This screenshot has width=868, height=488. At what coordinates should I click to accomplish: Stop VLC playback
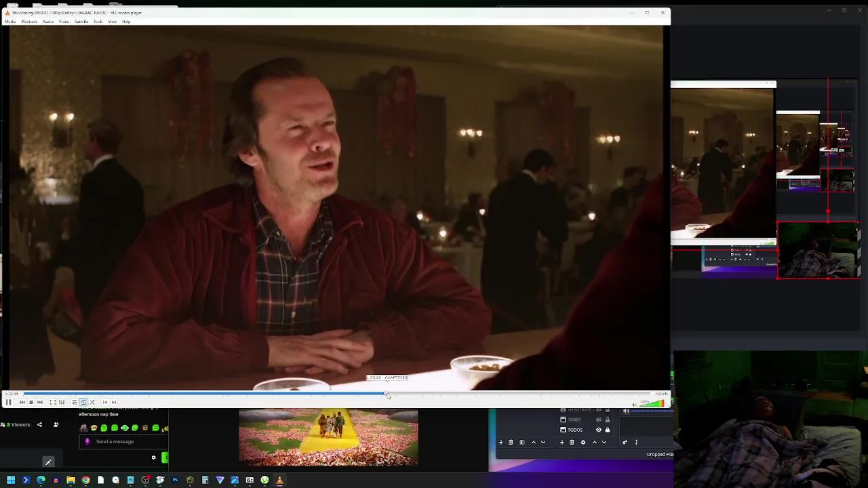click(x=31, y=402)
